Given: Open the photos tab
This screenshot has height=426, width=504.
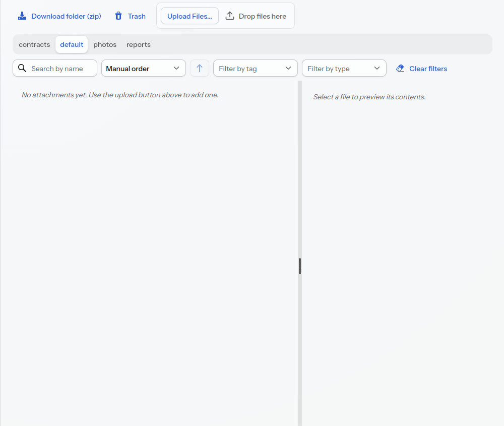Looking at the screenshot, I should click(x=105, y=44).
